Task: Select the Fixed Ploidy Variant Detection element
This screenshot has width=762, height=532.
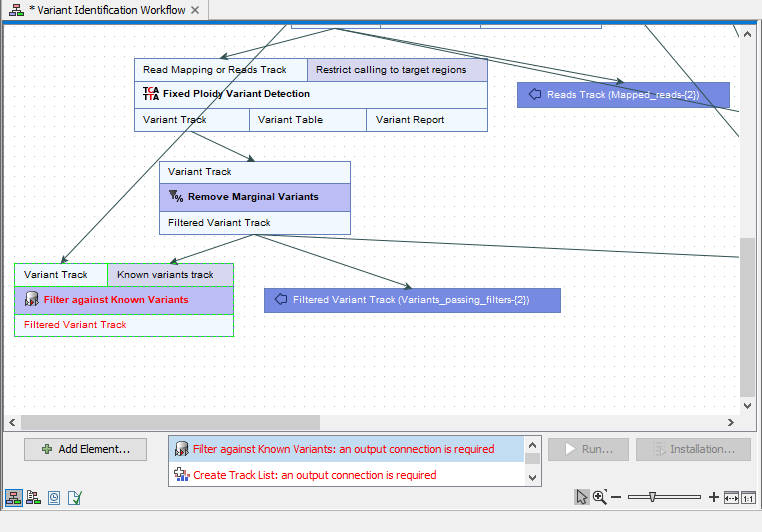Action: coord(310,94)
